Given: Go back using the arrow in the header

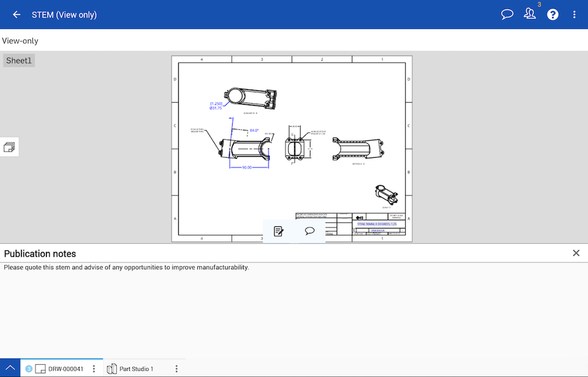Looking at the screenshot, I should 17,15.
